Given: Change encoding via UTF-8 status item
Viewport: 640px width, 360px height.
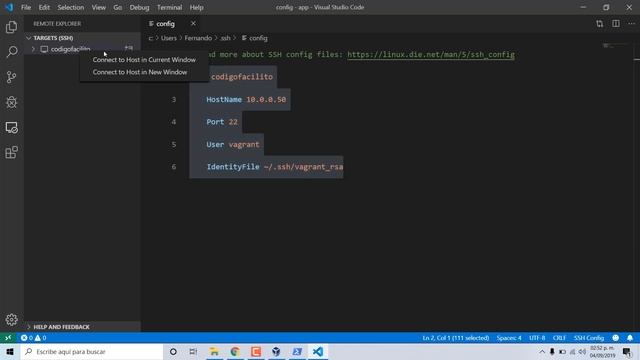Looking at the screenshot, I should coord(537,338).
